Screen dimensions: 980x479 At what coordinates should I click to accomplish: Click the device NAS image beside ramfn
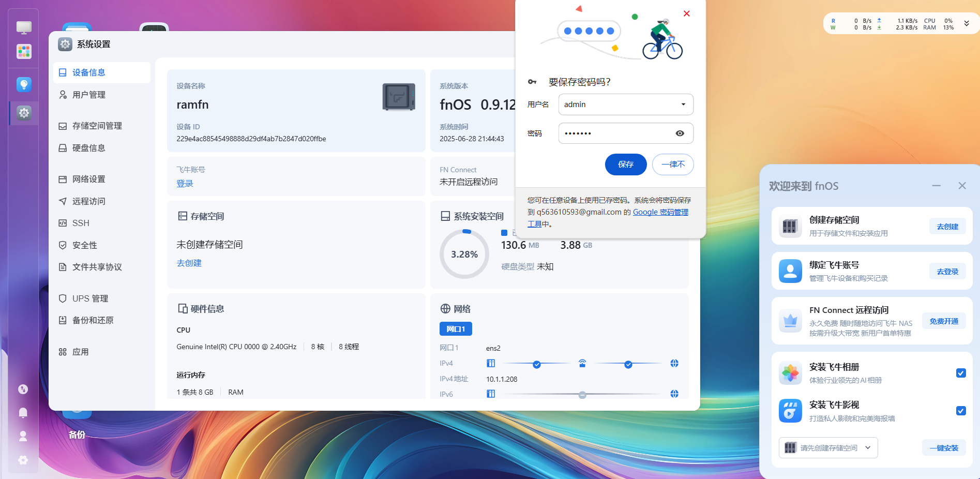[x=399, y=97]
